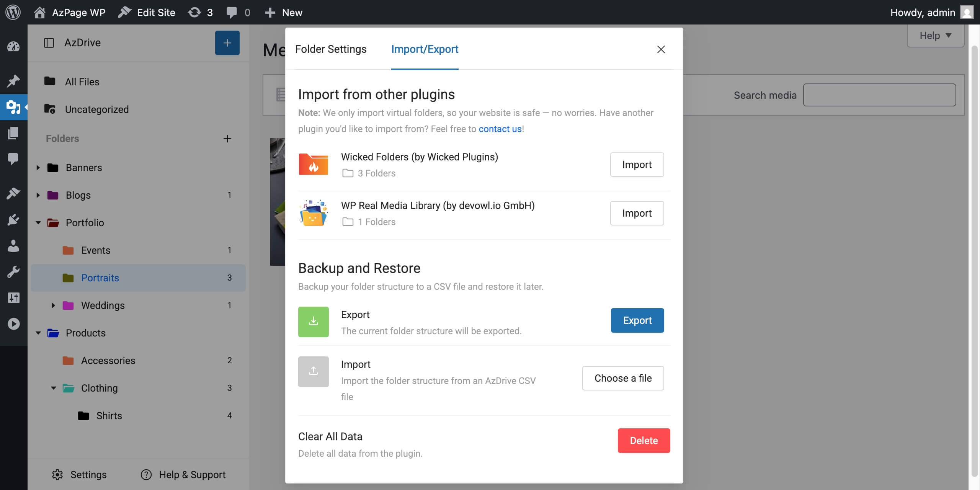Close the Import/Export dialog
980x490 pixels.
tap(661, 49)
